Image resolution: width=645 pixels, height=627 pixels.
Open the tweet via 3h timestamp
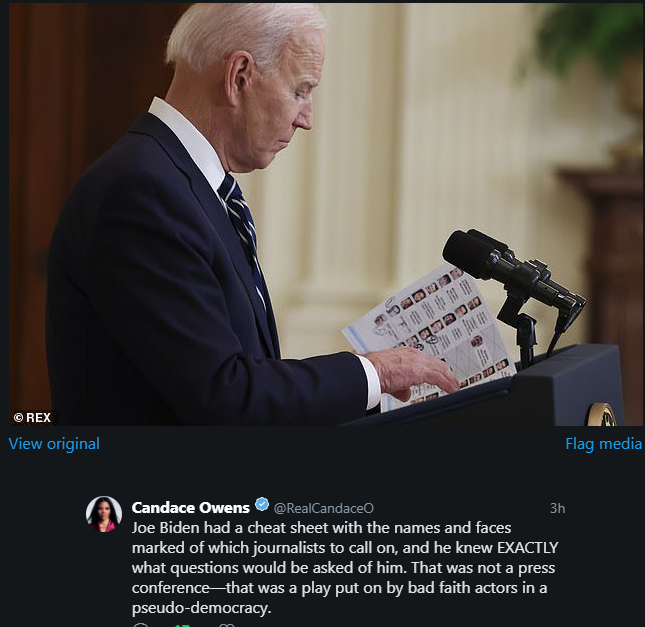[557, 509]
